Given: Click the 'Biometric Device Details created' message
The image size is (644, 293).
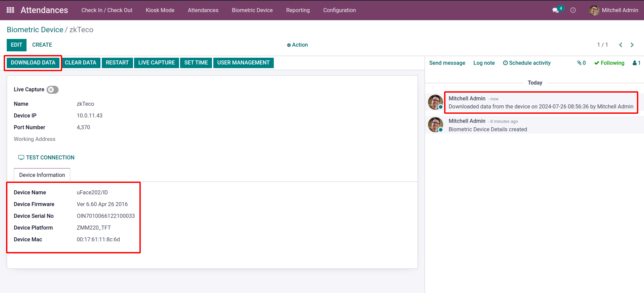Looking at the screenshot, I should point(488,129).
